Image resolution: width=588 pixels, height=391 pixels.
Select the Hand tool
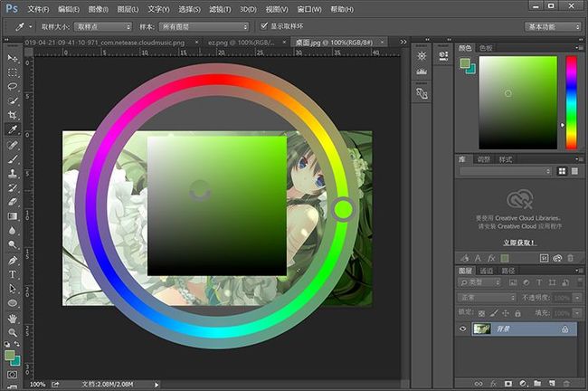[13, 319]
